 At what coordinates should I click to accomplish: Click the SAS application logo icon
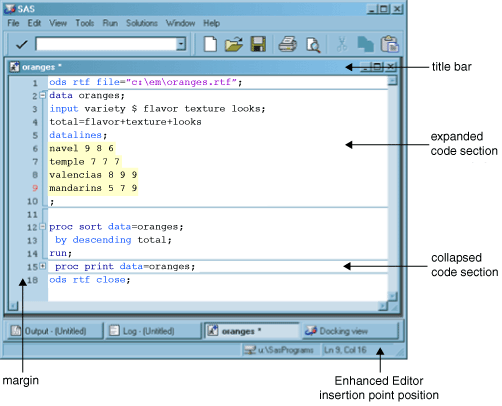point(10,9)
